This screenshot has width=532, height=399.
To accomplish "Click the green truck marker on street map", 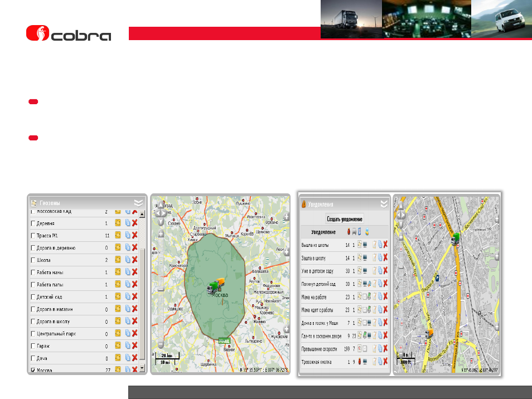I will pos(455,239).
